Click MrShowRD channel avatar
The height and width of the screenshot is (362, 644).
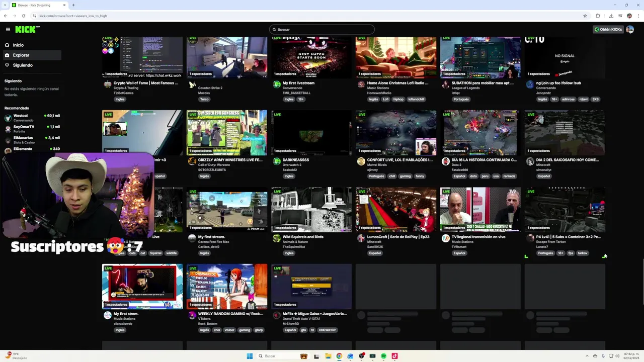(x=276, y=315)
